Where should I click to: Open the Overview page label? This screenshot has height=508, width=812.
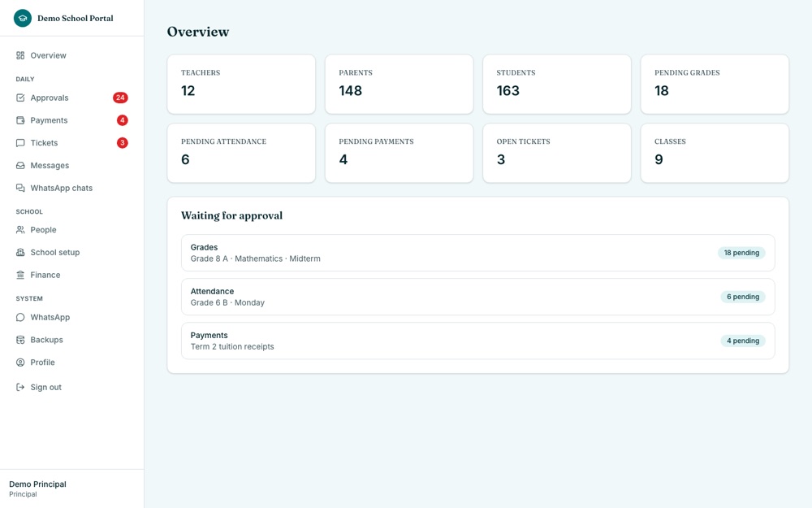point(48,55)
